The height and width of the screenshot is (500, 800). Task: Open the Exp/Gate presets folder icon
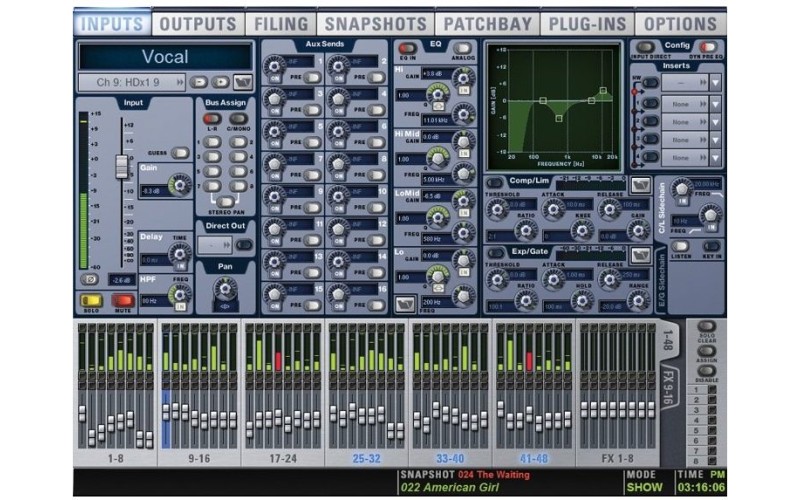(640, 255)
